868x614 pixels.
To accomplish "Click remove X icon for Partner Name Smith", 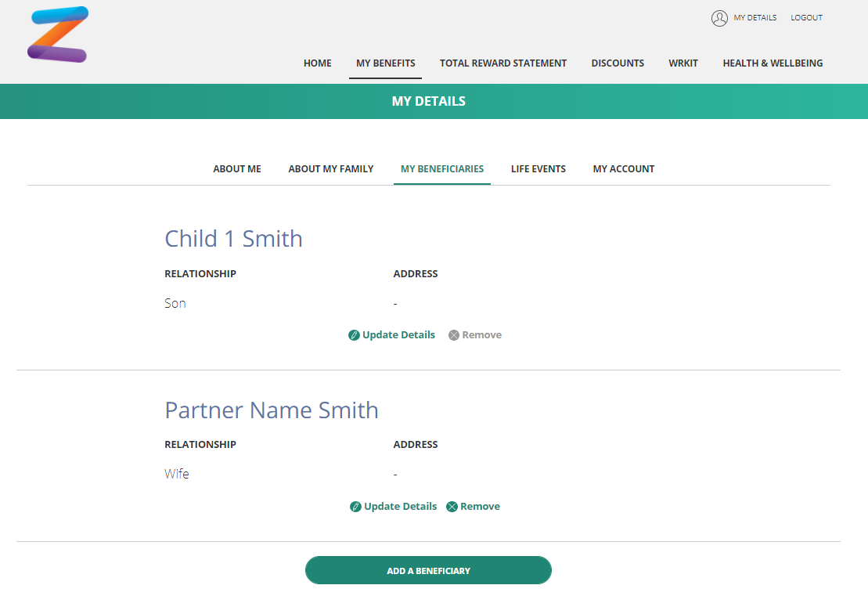I will pyautogui.click(x=452, y=507).
